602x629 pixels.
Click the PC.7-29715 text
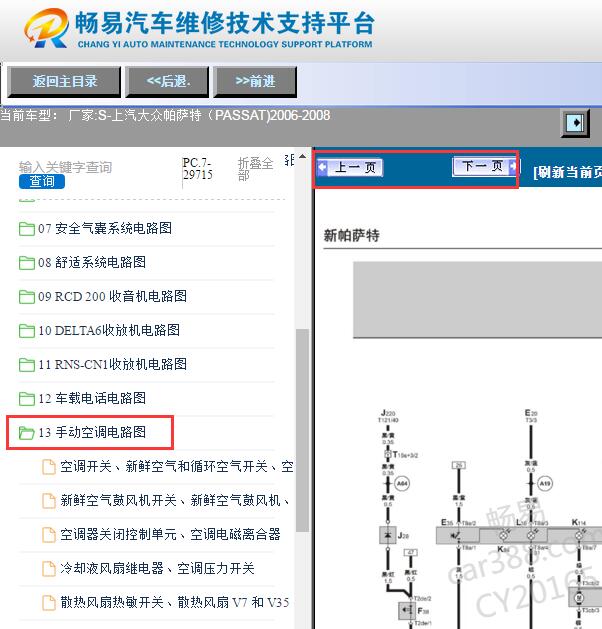point(198,168)
